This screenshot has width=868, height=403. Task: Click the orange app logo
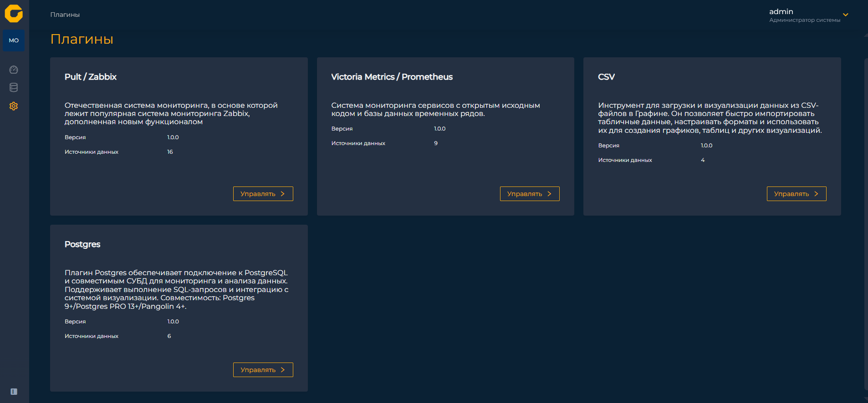(x=14, y=14)
